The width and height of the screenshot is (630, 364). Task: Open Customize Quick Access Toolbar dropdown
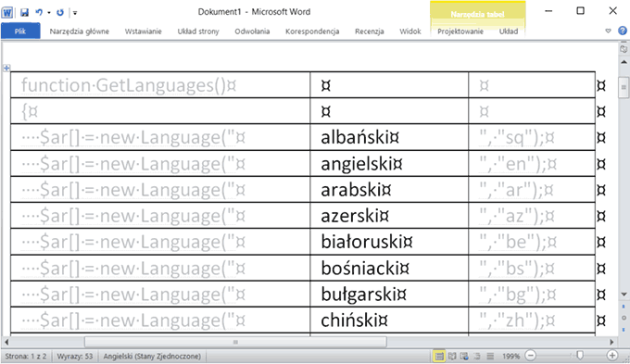(x=75, y=13)
